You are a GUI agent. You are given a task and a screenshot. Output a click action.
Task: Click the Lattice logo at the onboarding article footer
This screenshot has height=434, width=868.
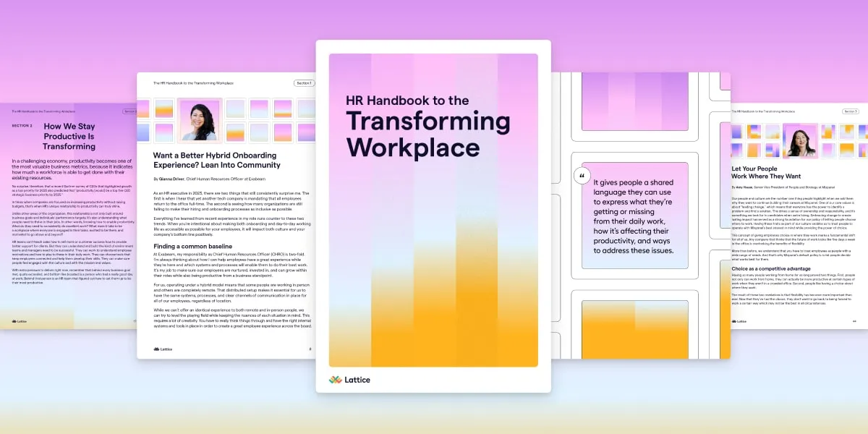[x=163, y=349]
